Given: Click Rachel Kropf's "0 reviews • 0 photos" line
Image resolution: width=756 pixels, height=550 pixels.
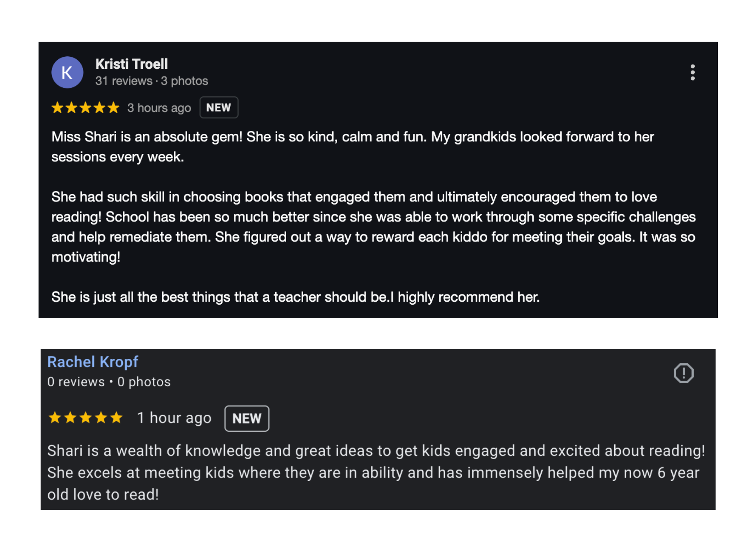Looking at the screenshot, I should (x=109, y=382).
